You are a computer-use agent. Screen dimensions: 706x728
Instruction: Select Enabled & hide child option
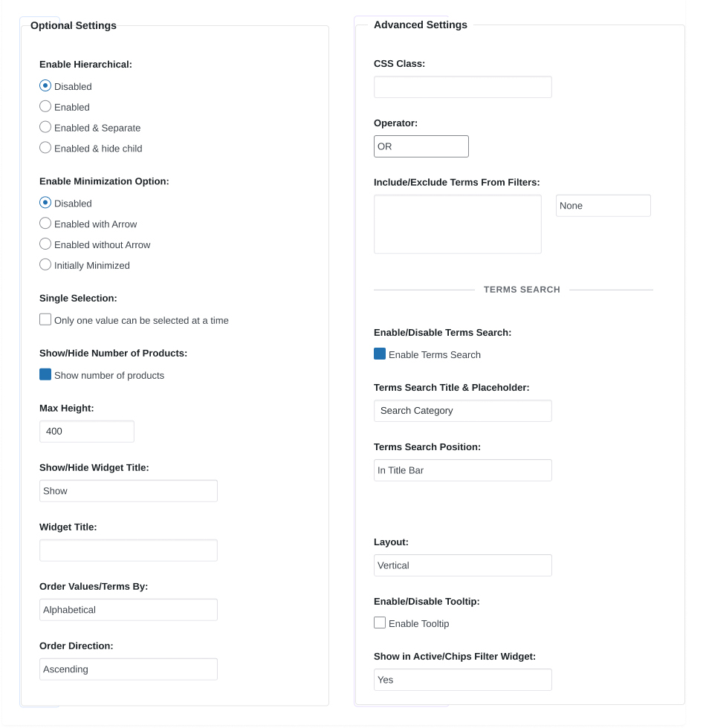[x=45, y=148]
